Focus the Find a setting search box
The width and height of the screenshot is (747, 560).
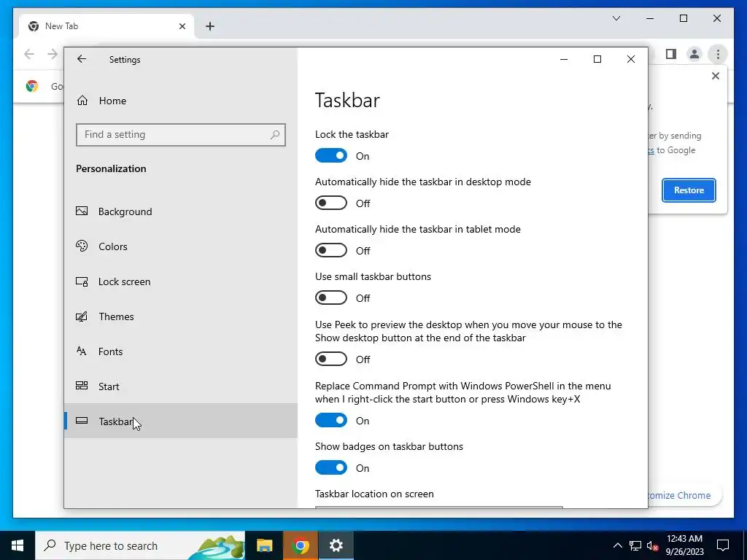tap(181, 135)
